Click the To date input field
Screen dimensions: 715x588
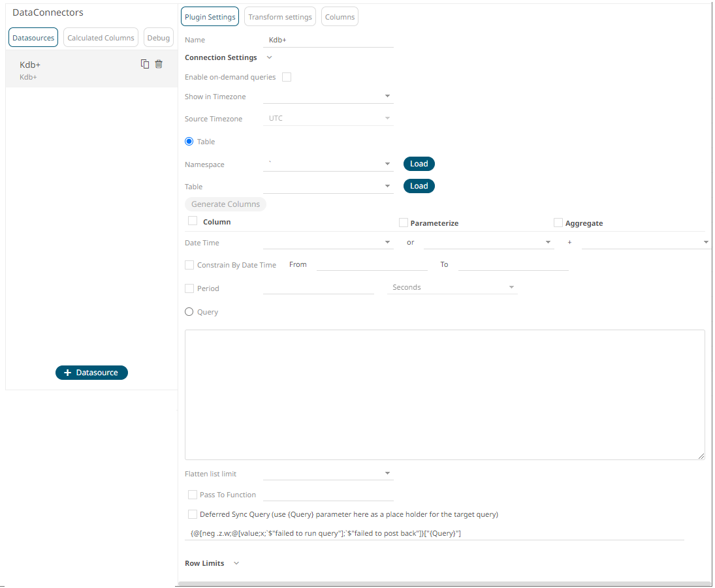[513, 265]
